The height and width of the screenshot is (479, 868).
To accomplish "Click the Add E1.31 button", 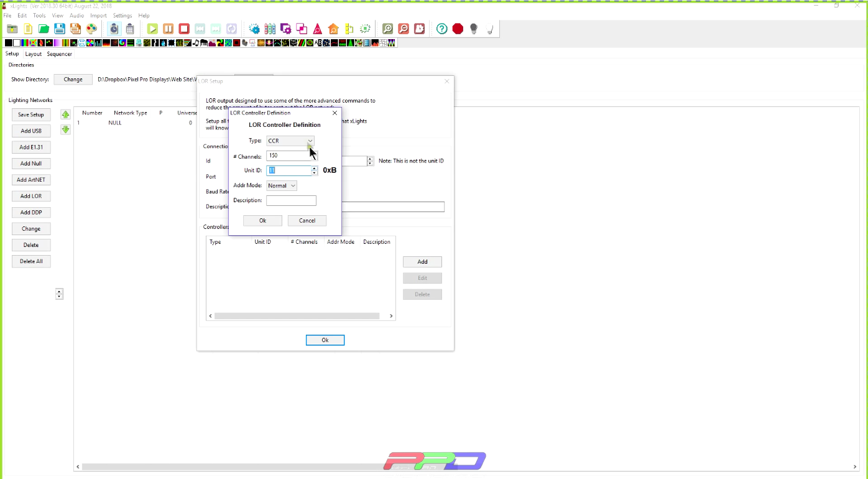I will (31, 147).
